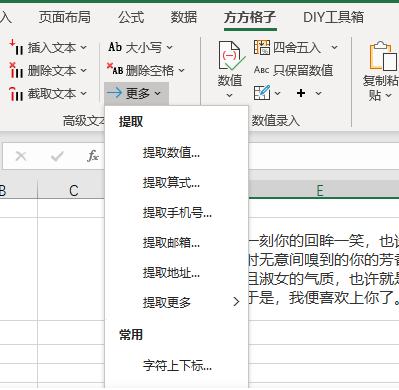Expand the 复制粘贴 dropdown arrow
The height and width of the screenshot is (390, 399).
point(388,96)
